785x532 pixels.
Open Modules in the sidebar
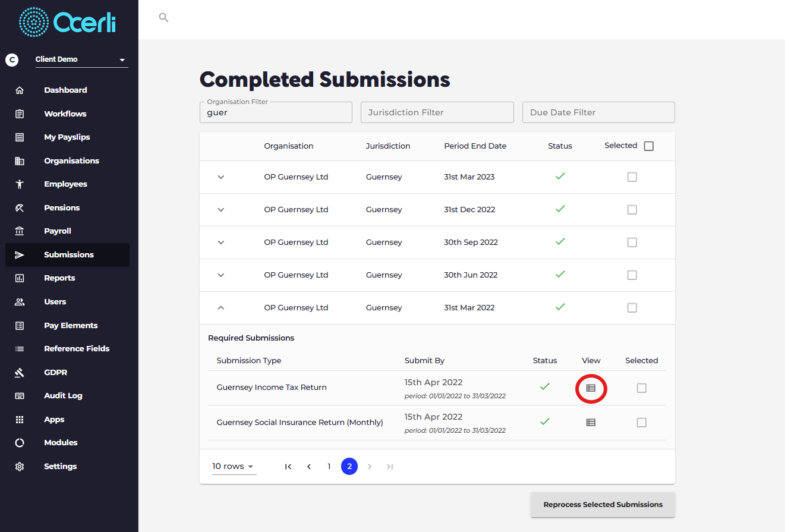click(68, 443)
